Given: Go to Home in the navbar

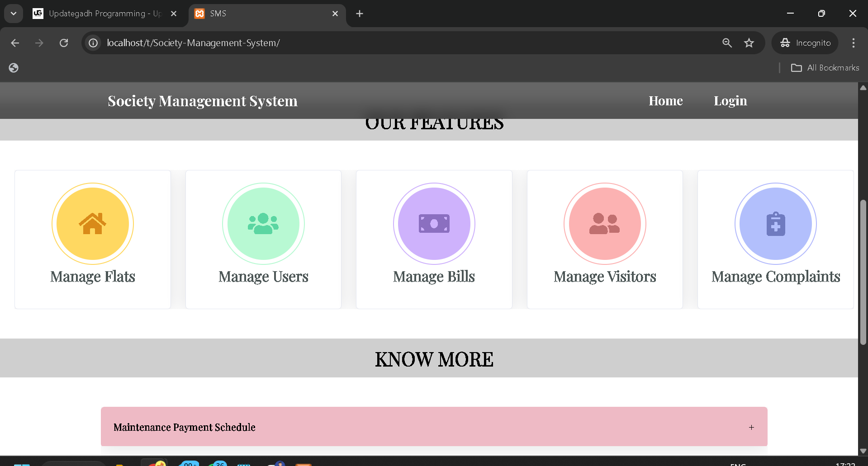Looking at the screenshot, I should click(665, 101).
